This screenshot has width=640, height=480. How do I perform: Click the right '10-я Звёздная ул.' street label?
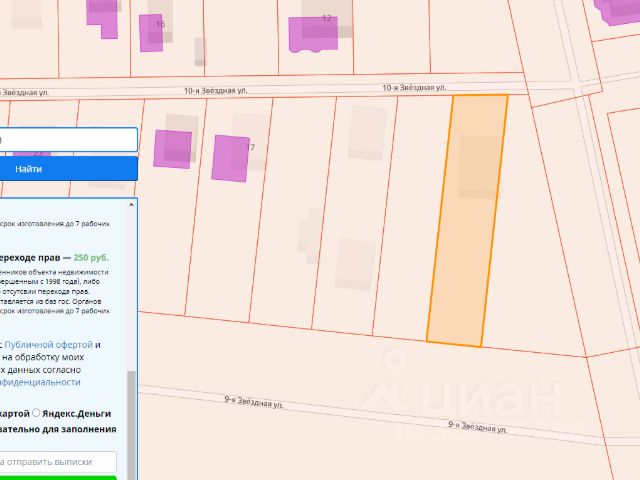click(414, 88)
